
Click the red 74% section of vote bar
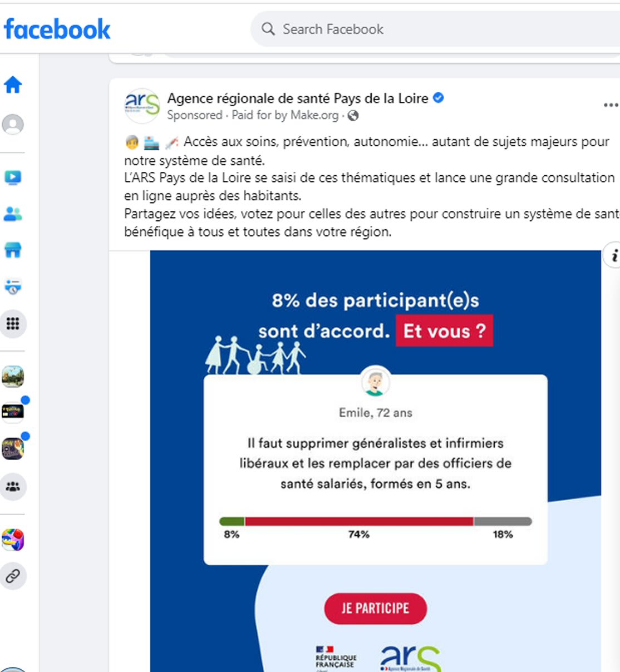pyautogui.click(x=359, y=521)
